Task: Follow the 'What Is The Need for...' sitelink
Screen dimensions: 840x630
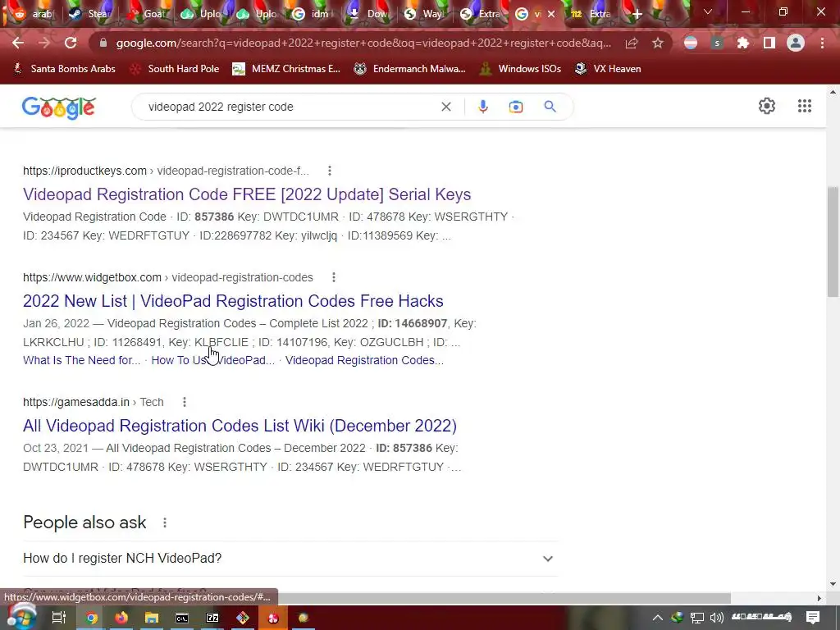Action: [81, 361]
